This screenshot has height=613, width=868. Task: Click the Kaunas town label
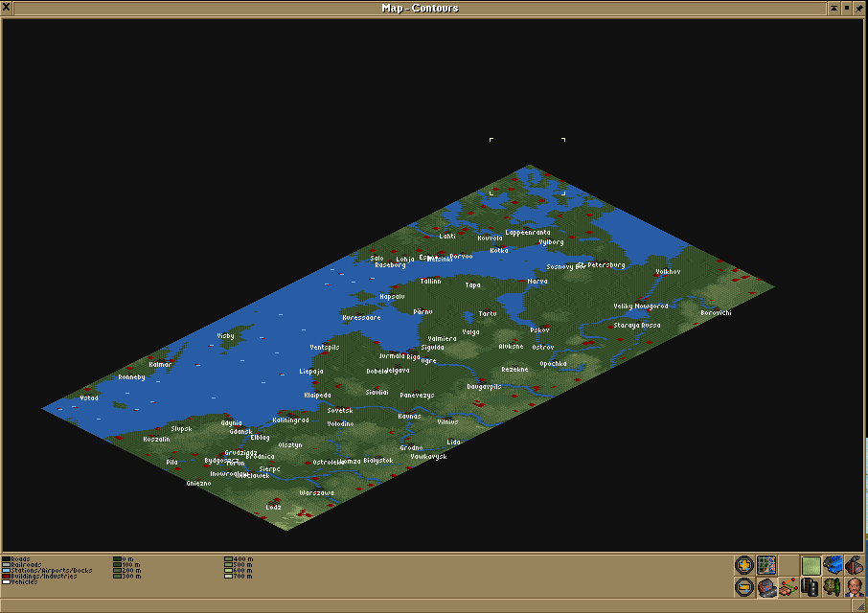coord(410,417)
